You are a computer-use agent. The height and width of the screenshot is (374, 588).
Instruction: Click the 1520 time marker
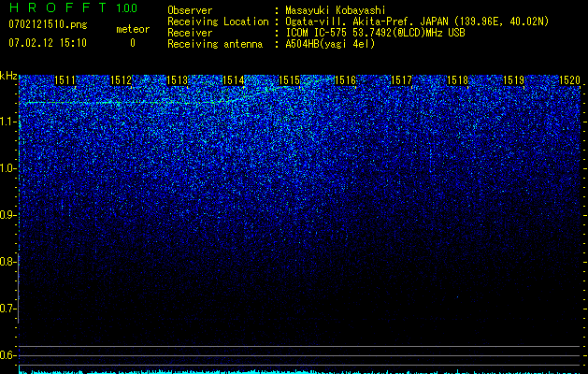coord(569,80)
